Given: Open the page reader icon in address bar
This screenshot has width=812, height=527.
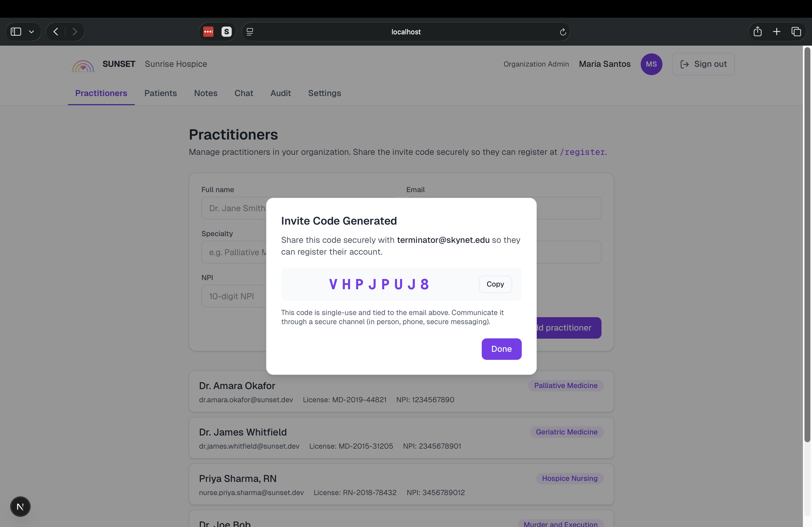Looking at the screenshot, I should [x=250, y=32].
